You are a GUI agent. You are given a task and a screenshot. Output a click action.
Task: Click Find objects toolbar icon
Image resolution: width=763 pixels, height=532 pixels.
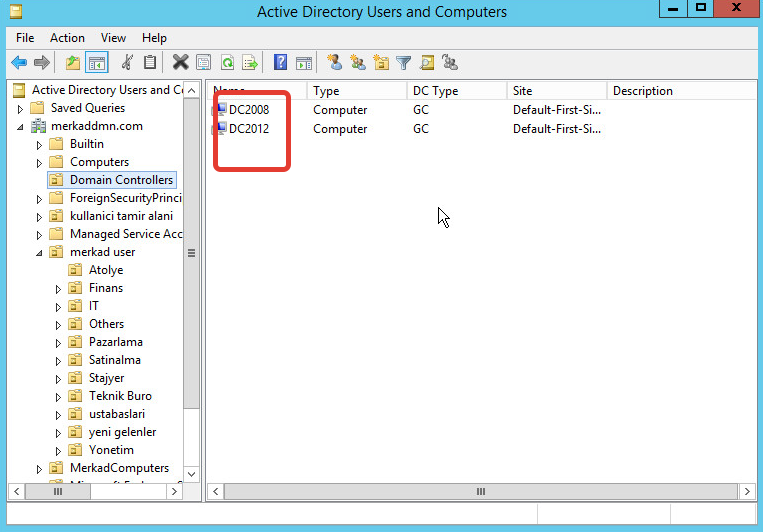(x=427, y=63)
